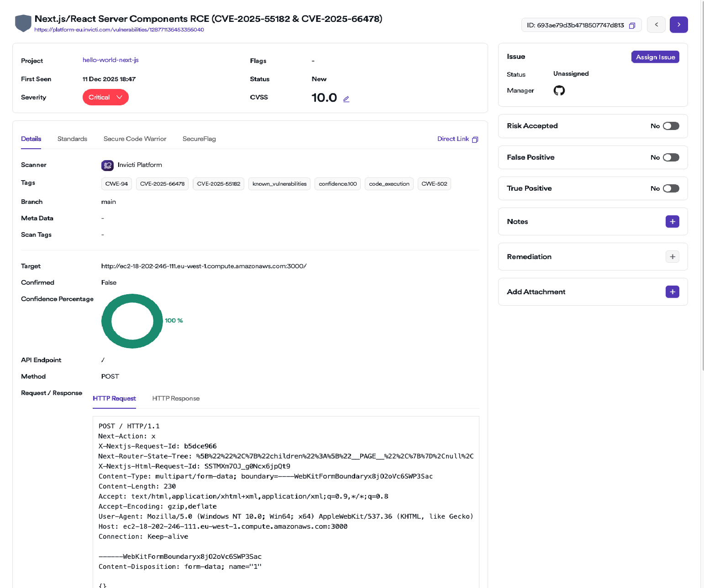Toggle the True Positive switch
The width and height of the screenshot is (704, 588).
(x=671, y=188)
